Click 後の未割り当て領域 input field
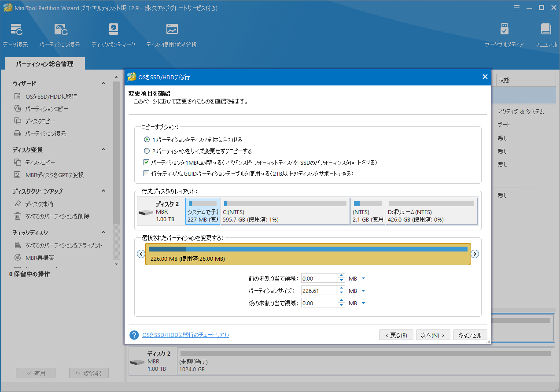The image size is (560, 392). 319,303
